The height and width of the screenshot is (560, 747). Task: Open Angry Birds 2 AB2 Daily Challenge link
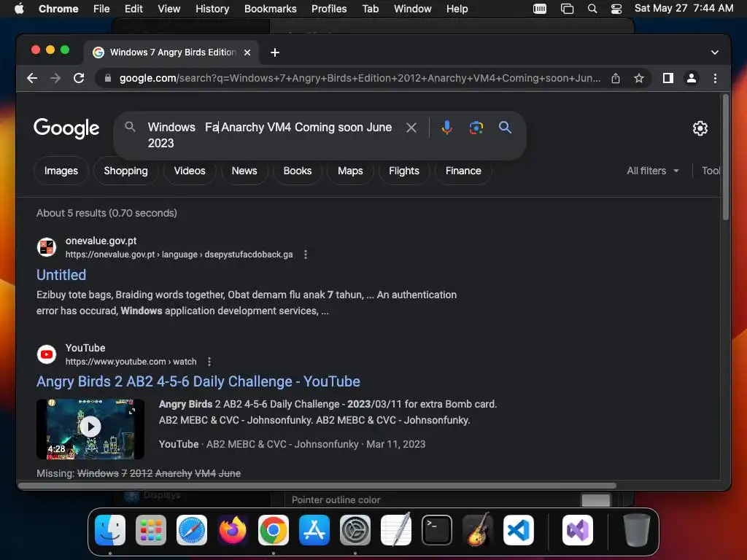coord(198,381)
